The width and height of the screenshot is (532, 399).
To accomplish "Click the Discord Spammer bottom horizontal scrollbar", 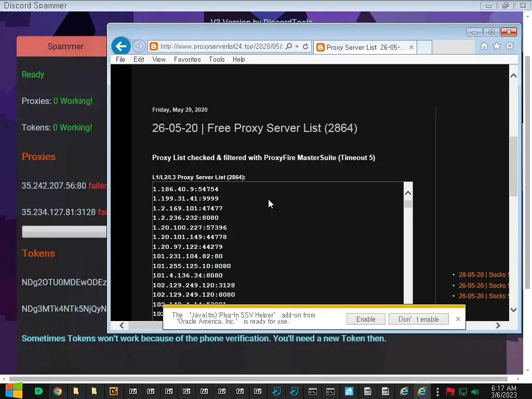I will 258,379.
